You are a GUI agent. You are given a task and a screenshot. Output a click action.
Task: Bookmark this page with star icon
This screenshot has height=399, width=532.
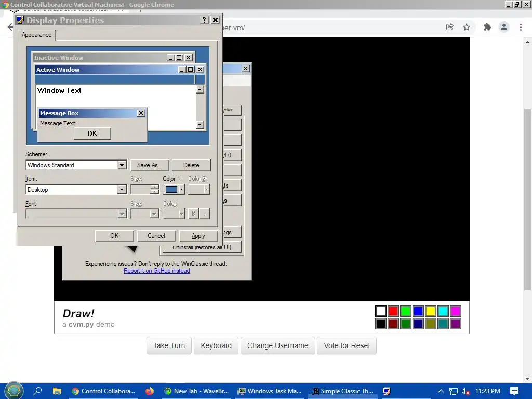click(x=467, y=27)
